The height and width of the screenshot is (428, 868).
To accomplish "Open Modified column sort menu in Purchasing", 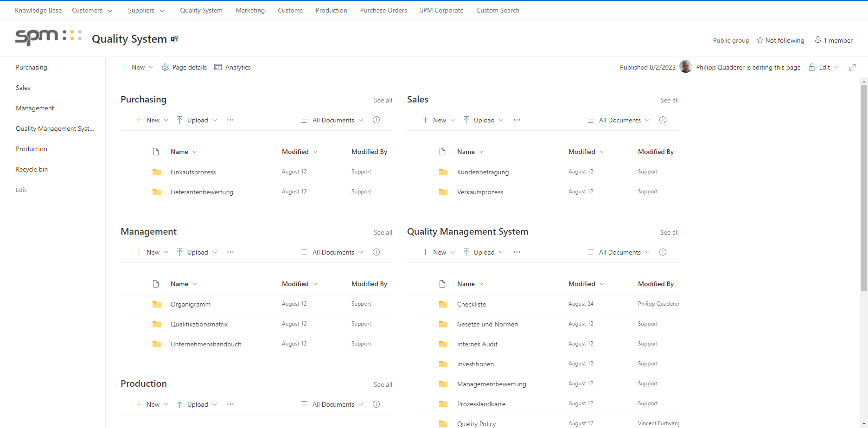I will pos(300,152).
